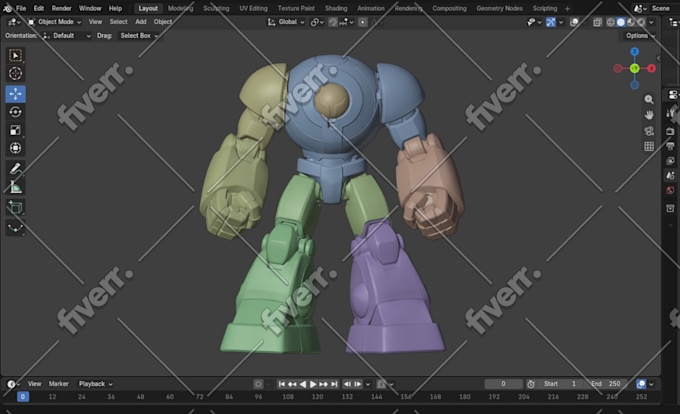Open the editor type dropdown in viewport header

tap(14, 22)
